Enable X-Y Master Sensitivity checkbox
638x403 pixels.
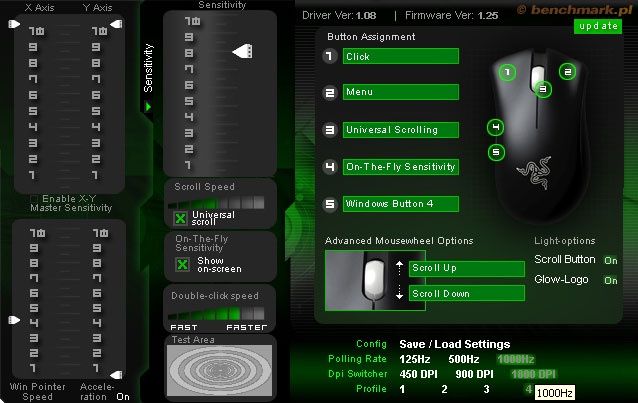click(34, 199)
